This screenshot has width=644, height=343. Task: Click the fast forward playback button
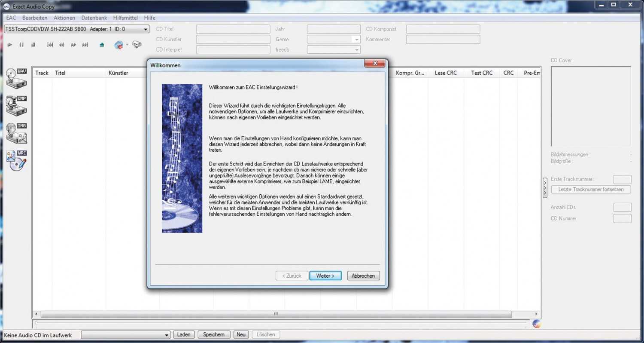click(x=73, y=45)
